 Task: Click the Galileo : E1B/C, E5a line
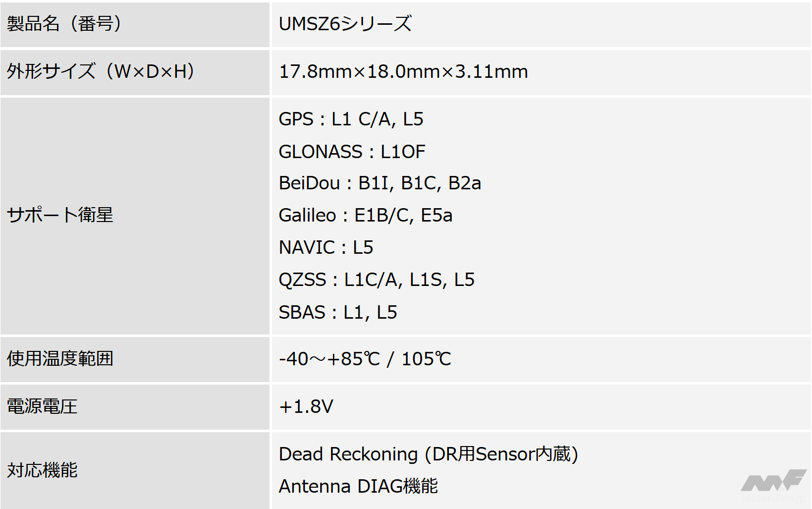(366, 215)
